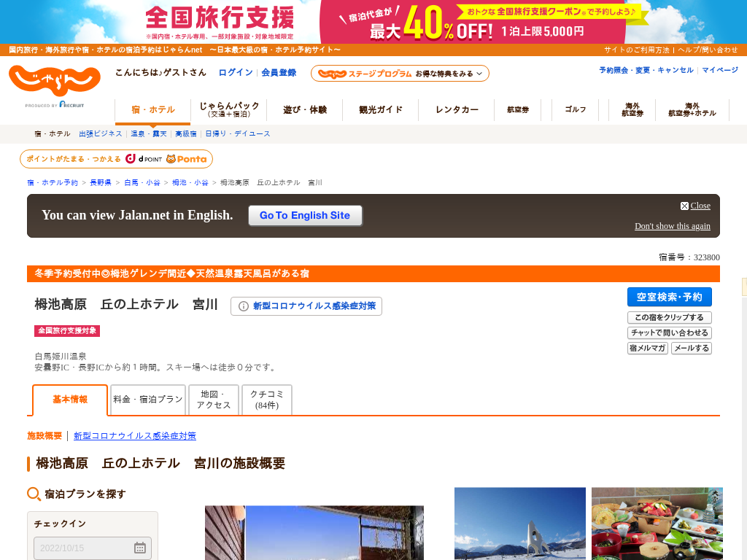Open the マイページ link

coord(720,70)
